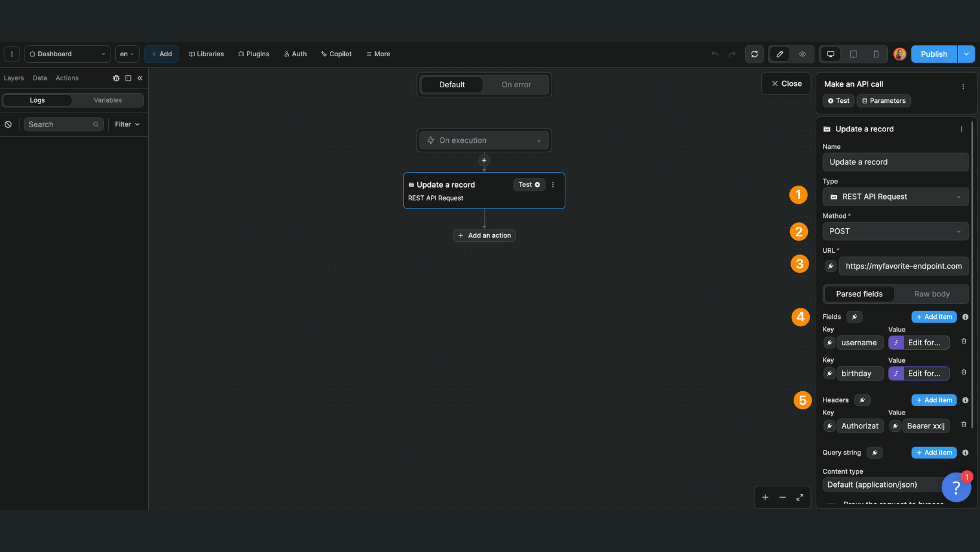Open the Publish options dropdown arrow
The image size is (980, 552).
point(966,54)
